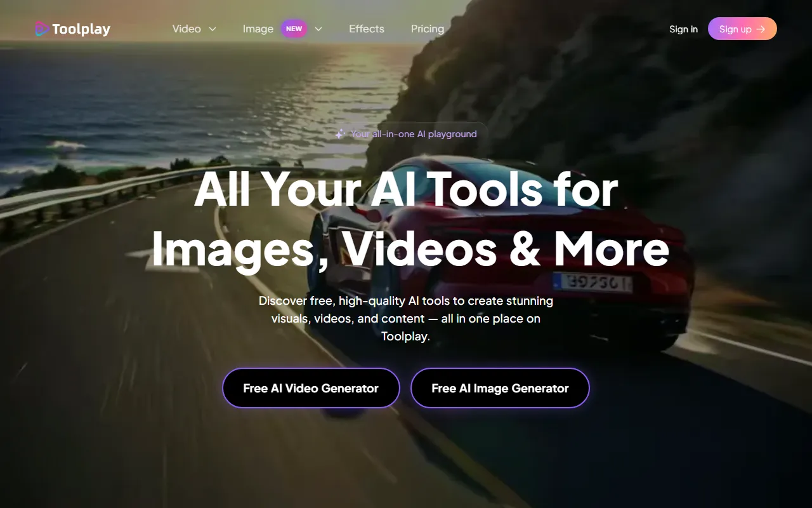Launch the Free AI Video Generator

(x=311, y=388)
